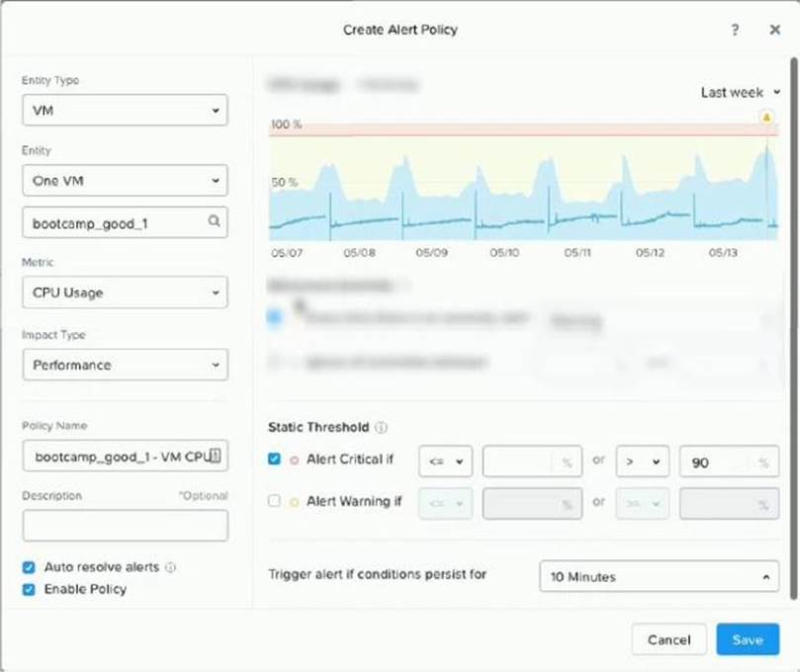Open the Entity Type VM dropdown

coord(125,111)
